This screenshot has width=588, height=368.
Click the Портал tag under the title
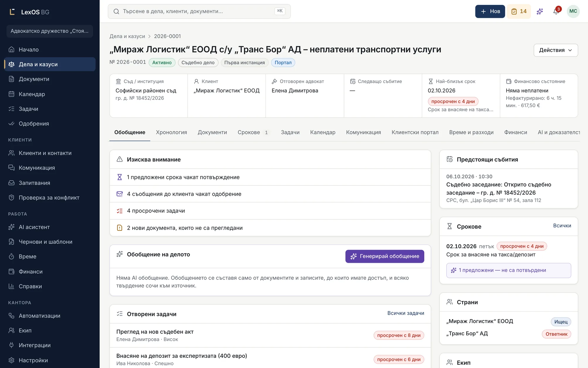[283, 62]
